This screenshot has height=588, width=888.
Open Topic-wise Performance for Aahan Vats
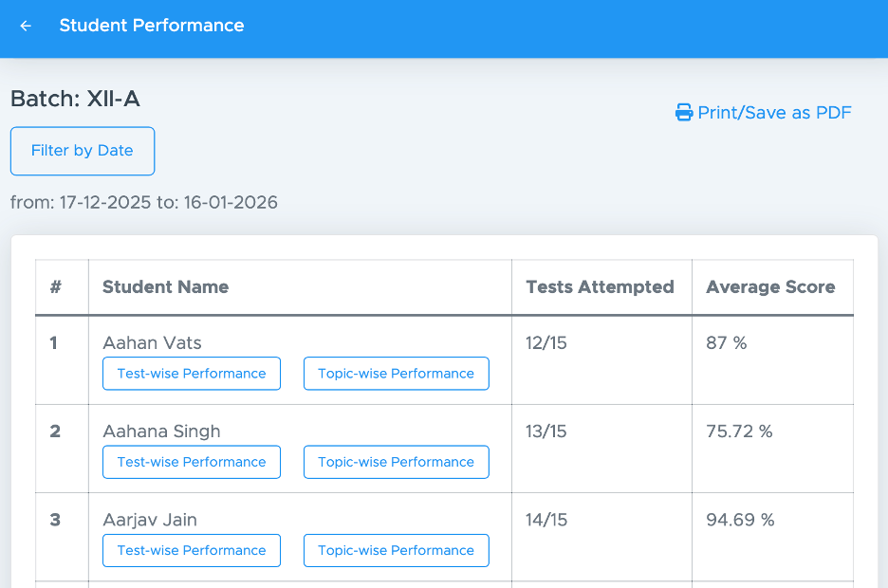click(396, 374)
